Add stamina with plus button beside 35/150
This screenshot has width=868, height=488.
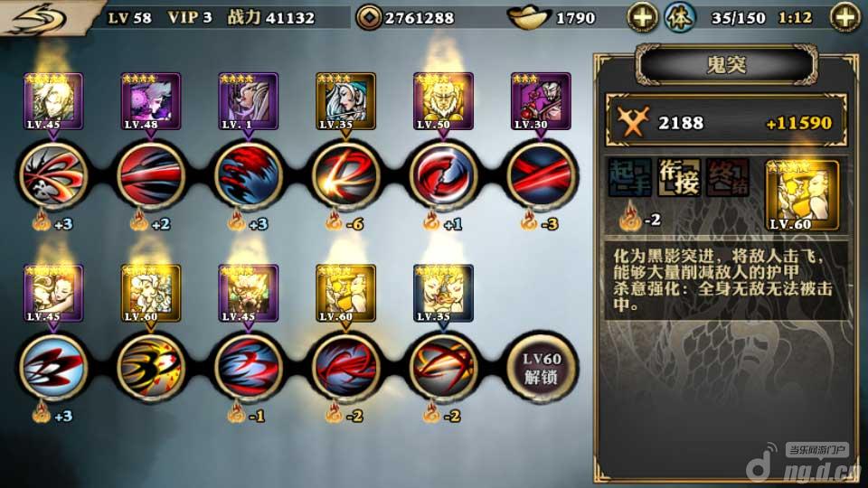point(845,17)
